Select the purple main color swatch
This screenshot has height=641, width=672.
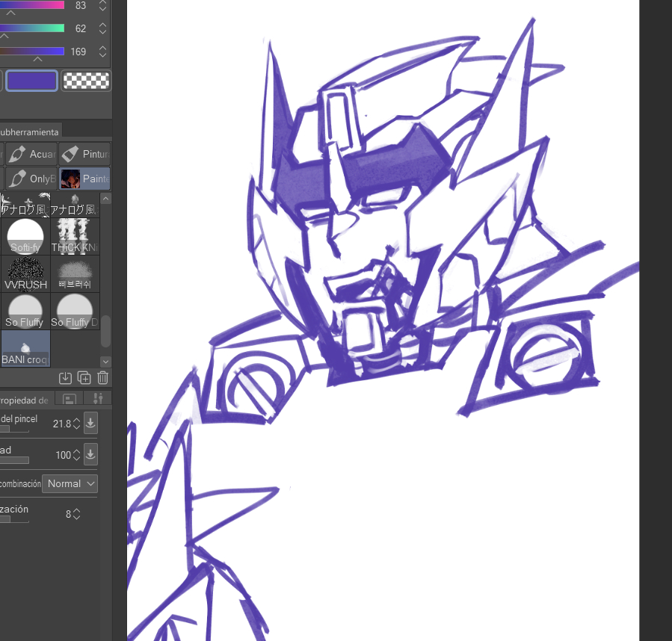tap(32, 81)
